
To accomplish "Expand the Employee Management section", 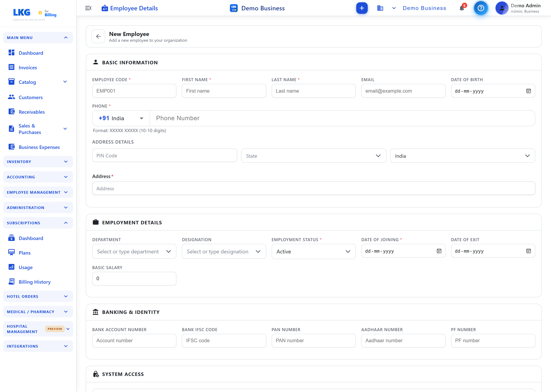I will (38, 192).
